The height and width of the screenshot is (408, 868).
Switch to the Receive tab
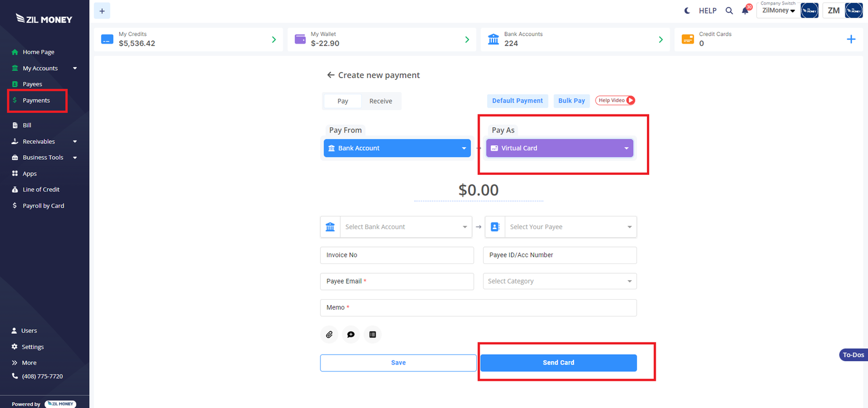[381, 101]
